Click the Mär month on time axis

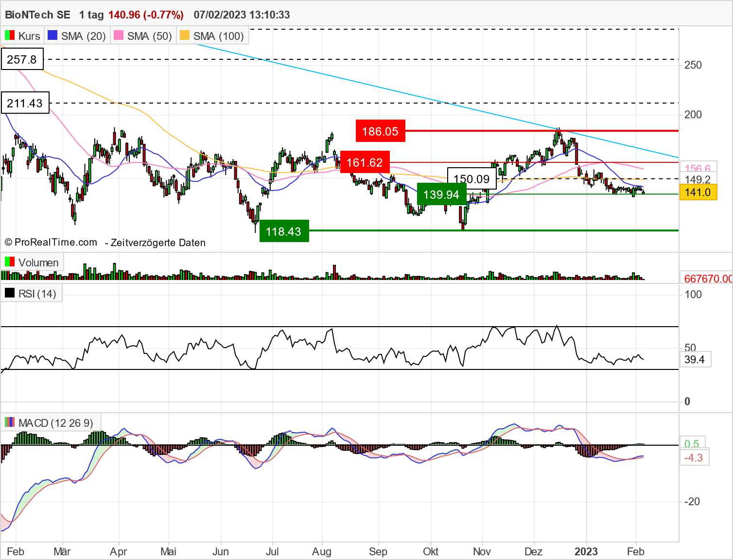(x=62, y=551)
